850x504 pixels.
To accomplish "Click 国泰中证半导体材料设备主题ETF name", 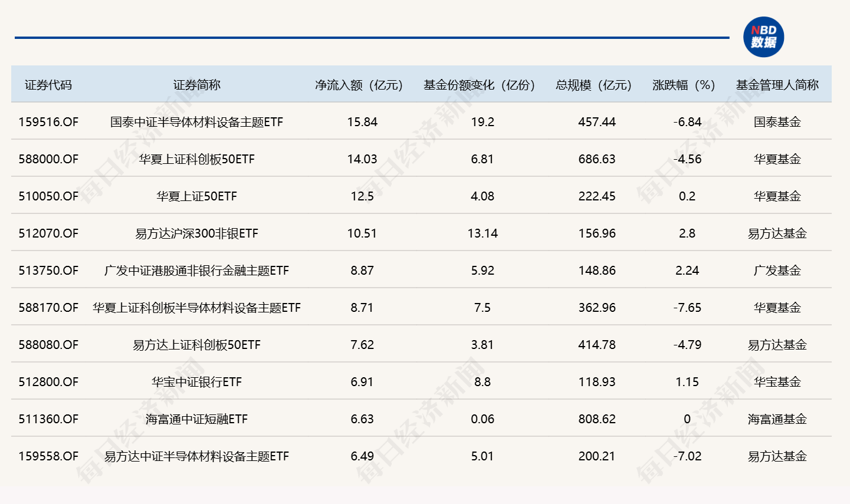I will pyautogui.click(x=196, y=122).
